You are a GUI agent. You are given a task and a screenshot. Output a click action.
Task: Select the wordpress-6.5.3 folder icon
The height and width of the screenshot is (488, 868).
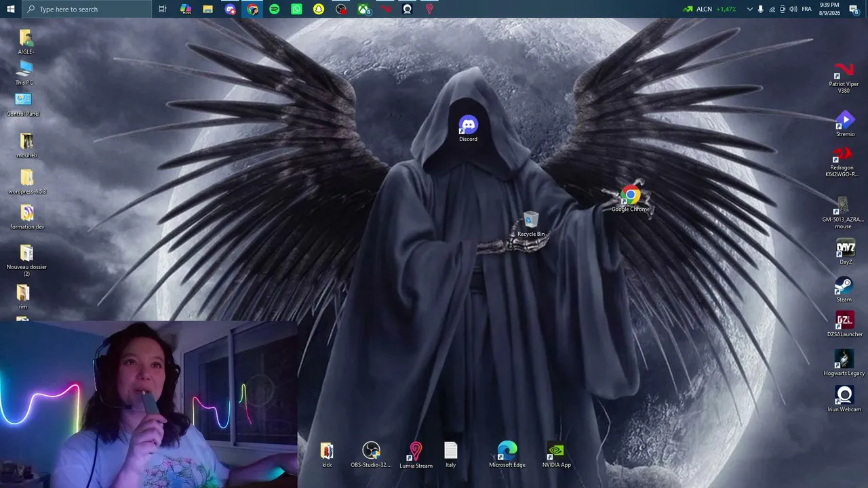pyautogui.click(x=27, y=182)
